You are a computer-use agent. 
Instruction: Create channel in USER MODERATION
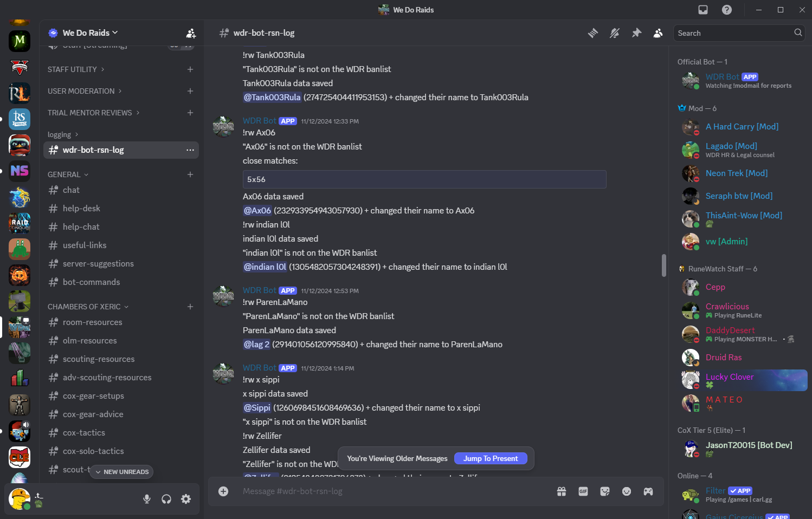[x=190, y=91]
